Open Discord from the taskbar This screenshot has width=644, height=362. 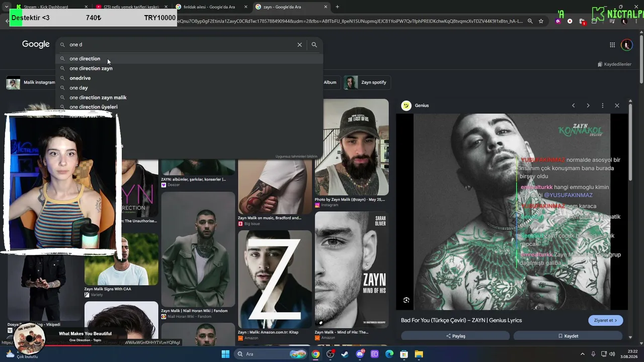coord(360,354)
